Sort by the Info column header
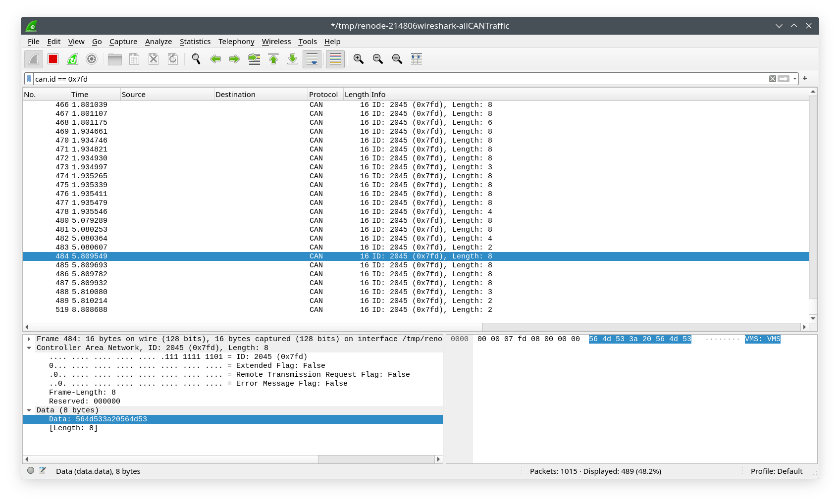The image size is (840, 504). point(589,95)
